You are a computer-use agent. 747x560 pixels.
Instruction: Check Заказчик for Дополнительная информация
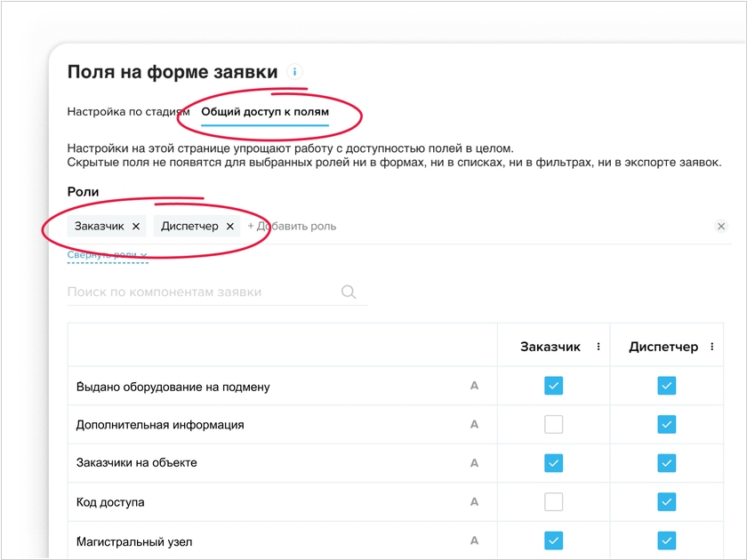pos(553,425)
